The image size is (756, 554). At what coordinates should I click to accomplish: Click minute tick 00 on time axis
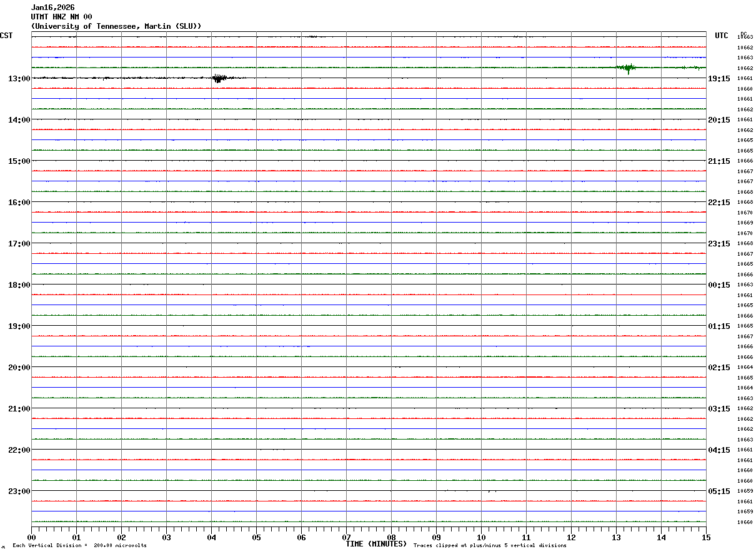point(31,537)
